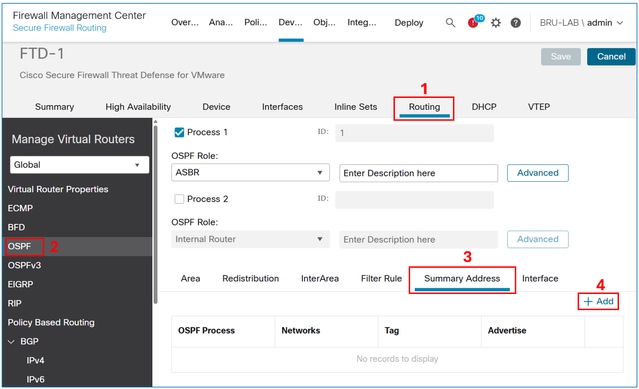Open the settings gear icon
The width and height of the screenshot is (639, 389).
(x=496, y=23)
